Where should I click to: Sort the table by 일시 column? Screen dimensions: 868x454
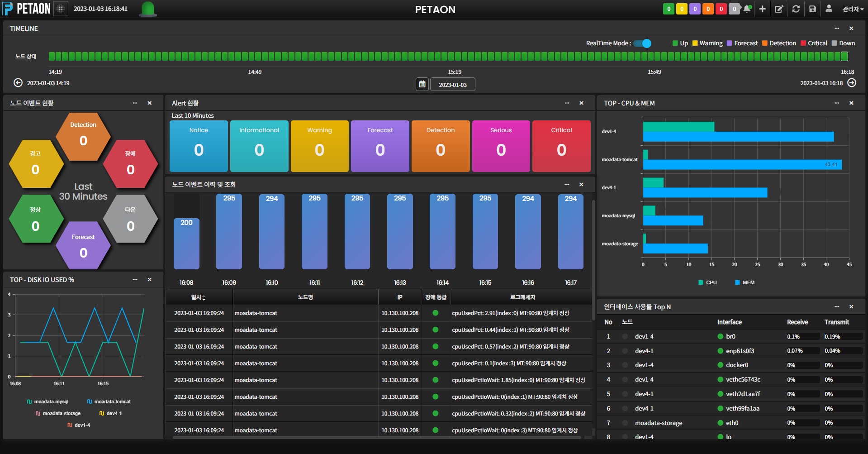coord(199,297)
